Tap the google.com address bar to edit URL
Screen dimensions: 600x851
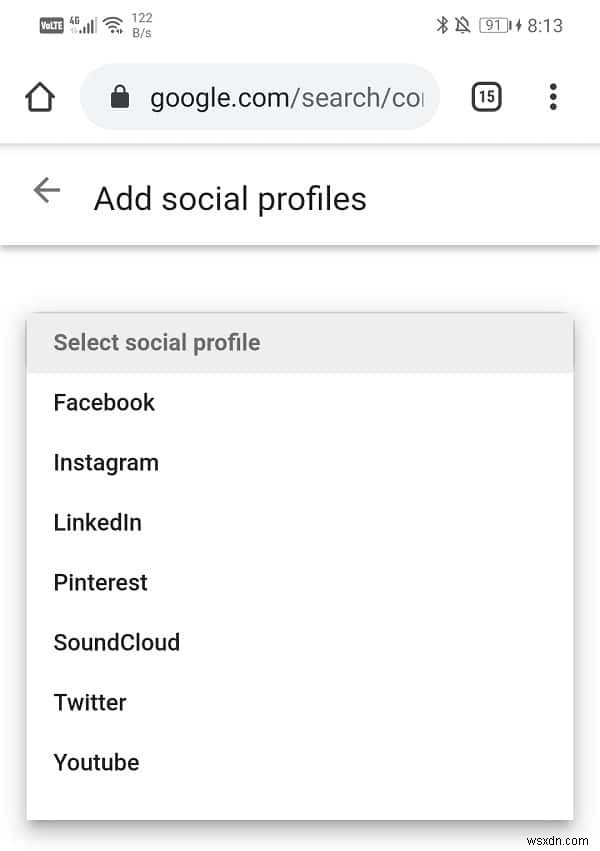point(280,96)
